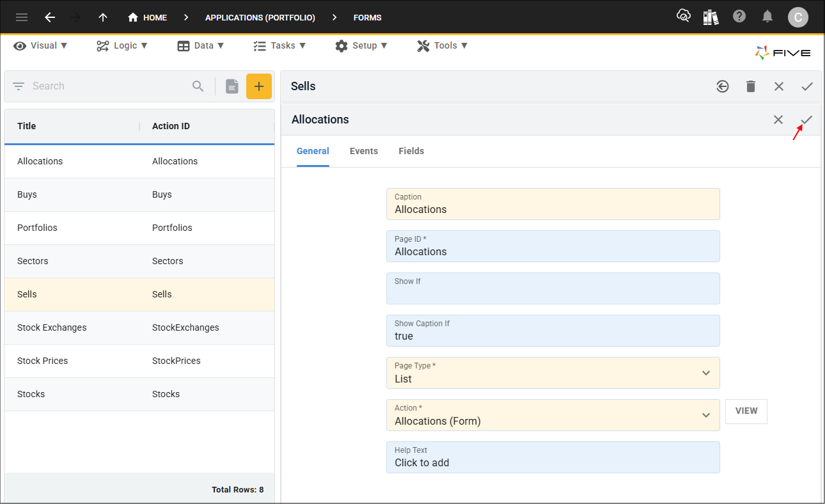Viewport: 825px width, 504px height.
Task: Select the Buys row
Action: [139, 194]
